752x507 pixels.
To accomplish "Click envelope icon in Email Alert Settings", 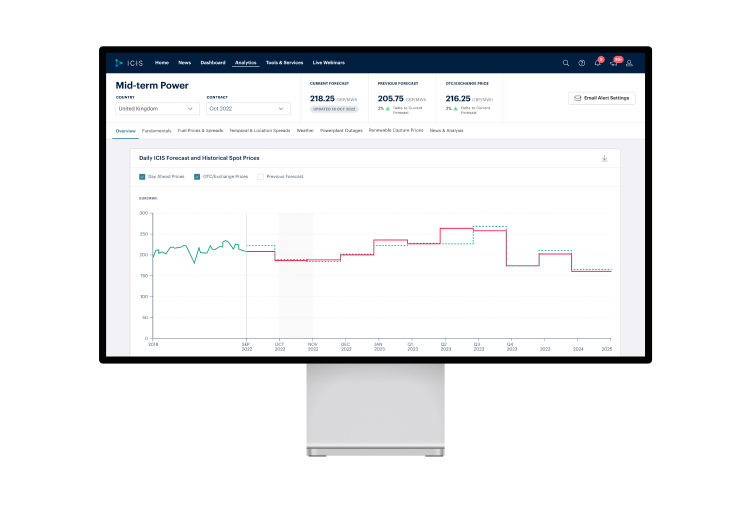I will 576,98.
